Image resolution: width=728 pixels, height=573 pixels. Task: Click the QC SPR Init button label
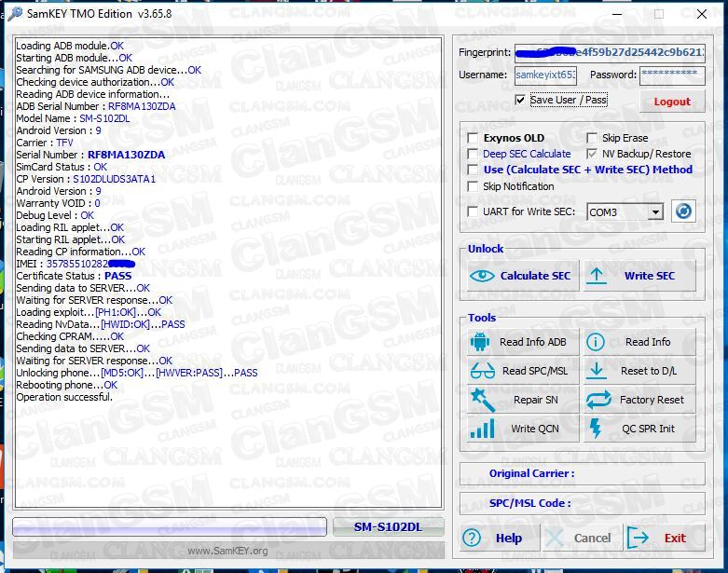point(648,429)
